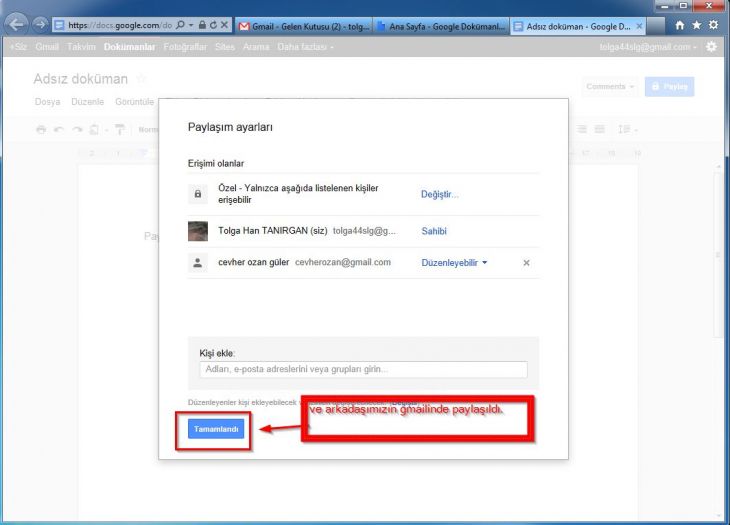Click +Siz in the Google bar
This screenshot has width=730, height=525.
[18, 47]
